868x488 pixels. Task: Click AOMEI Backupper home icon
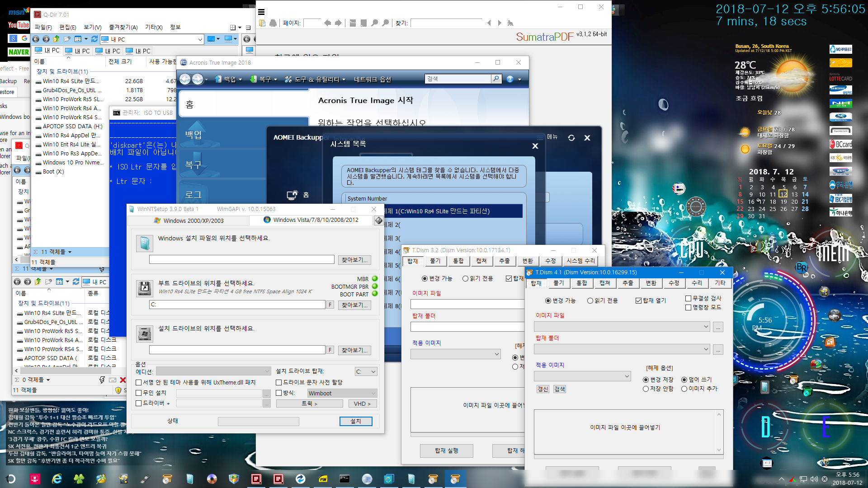[292, 195]
